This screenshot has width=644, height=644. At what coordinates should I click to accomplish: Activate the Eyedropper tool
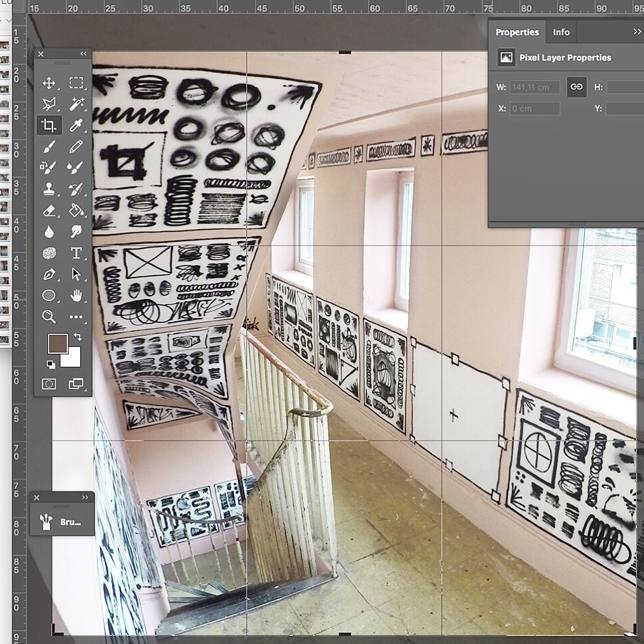[x=76, y=125]
